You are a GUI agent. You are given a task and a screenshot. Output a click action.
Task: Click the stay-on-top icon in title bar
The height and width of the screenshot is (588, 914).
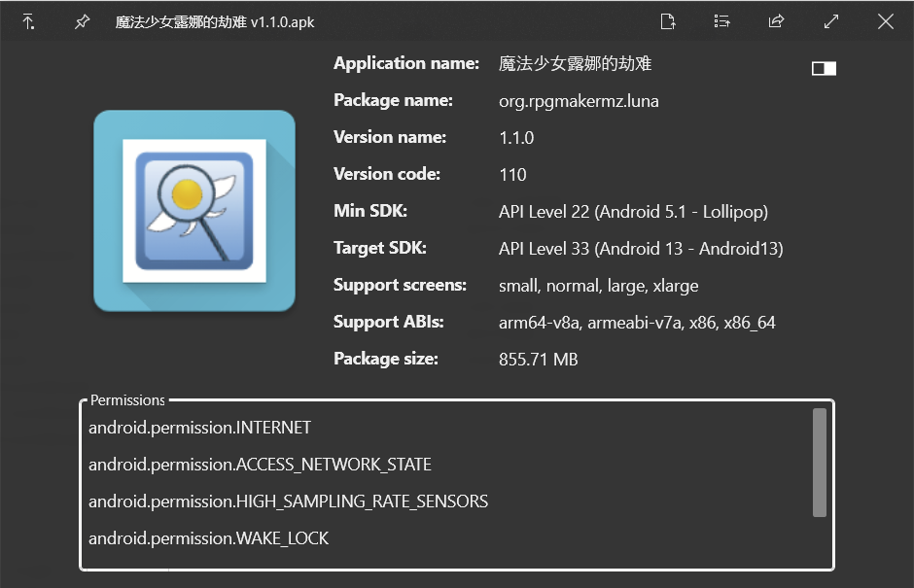[29, 21]
